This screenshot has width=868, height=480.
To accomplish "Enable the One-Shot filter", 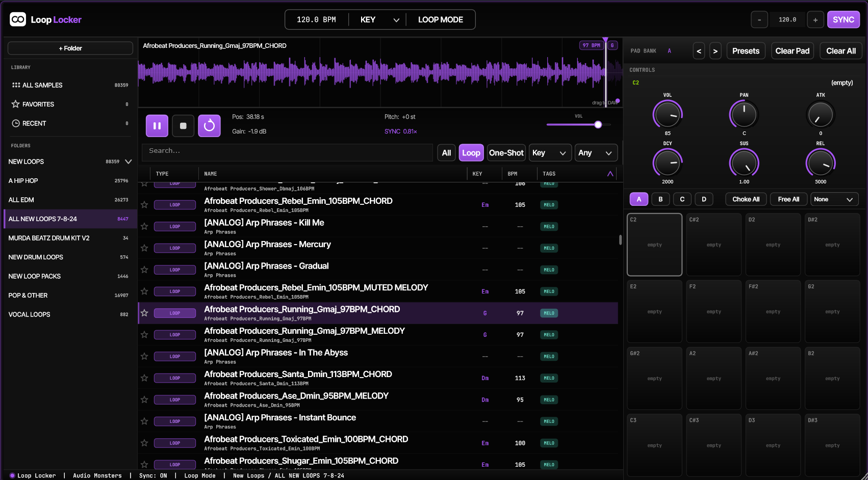I will 506,153.
